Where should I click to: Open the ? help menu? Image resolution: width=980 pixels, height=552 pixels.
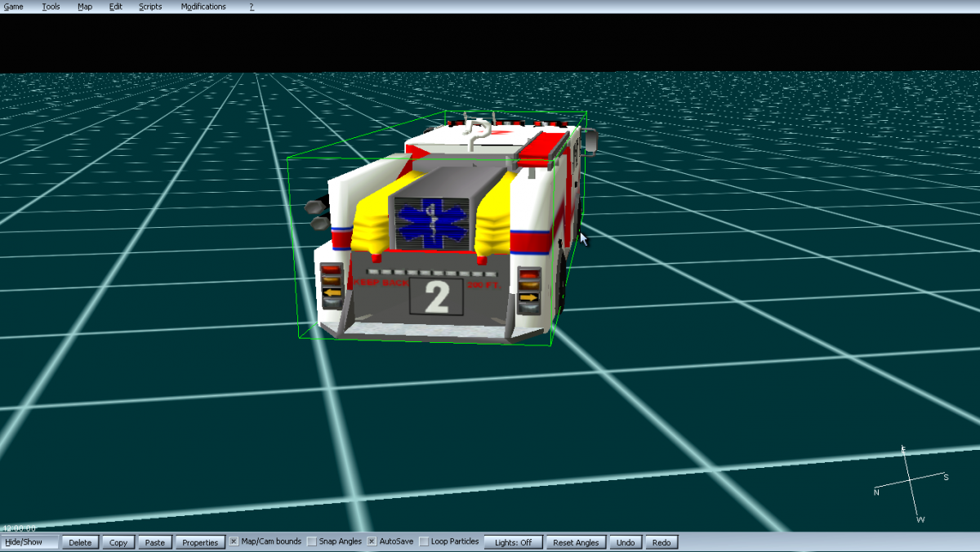pos(252,7)
